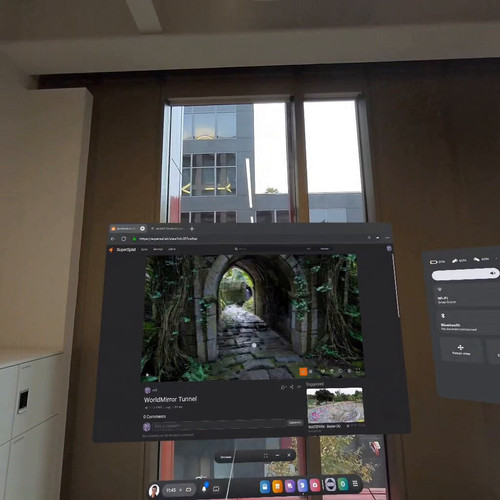Reload the page with the refresh icon
500x500 pixels.
(123, 239)
